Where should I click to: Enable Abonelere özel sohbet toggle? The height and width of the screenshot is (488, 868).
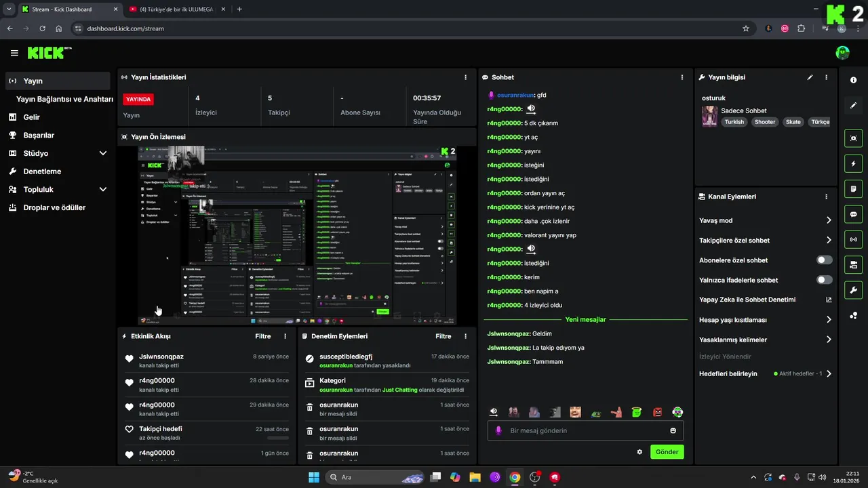click(824, 260)
